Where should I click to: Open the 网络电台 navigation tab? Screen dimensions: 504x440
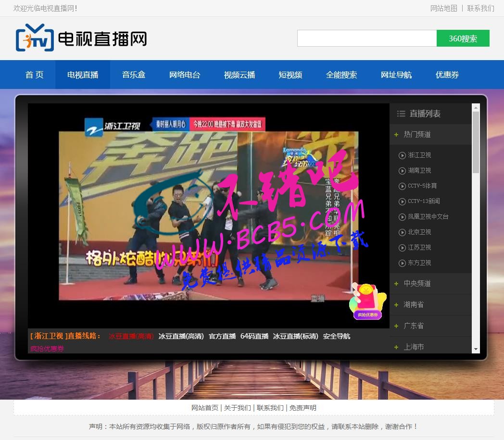pyautogui.click(x=185, y=75)
